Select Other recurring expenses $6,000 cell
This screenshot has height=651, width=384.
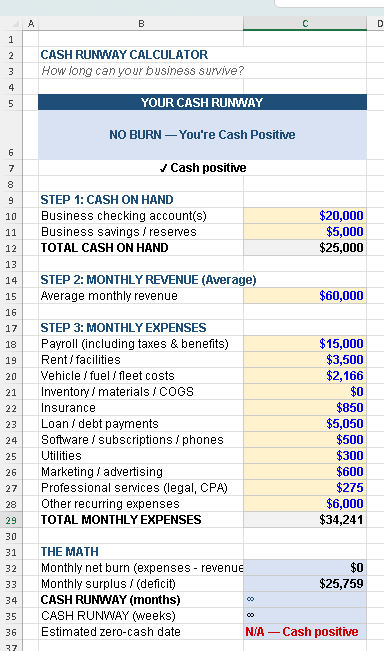tap(305, 504)
